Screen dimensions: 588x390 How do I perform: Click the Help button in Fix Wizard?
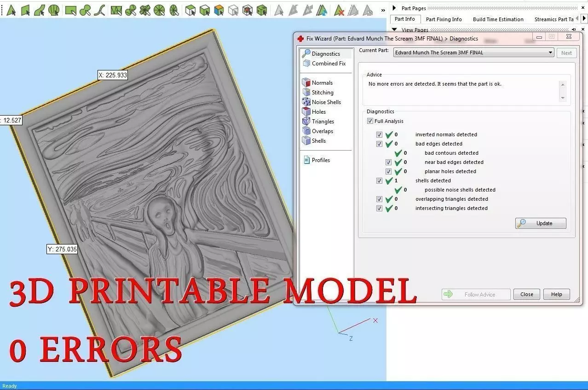point(557,294)
